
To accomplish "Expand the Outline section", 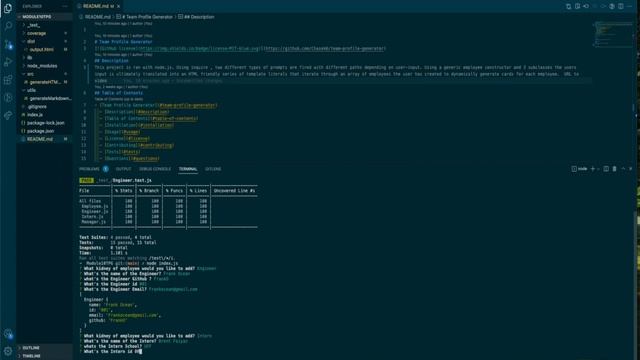I will click(44, 348).
